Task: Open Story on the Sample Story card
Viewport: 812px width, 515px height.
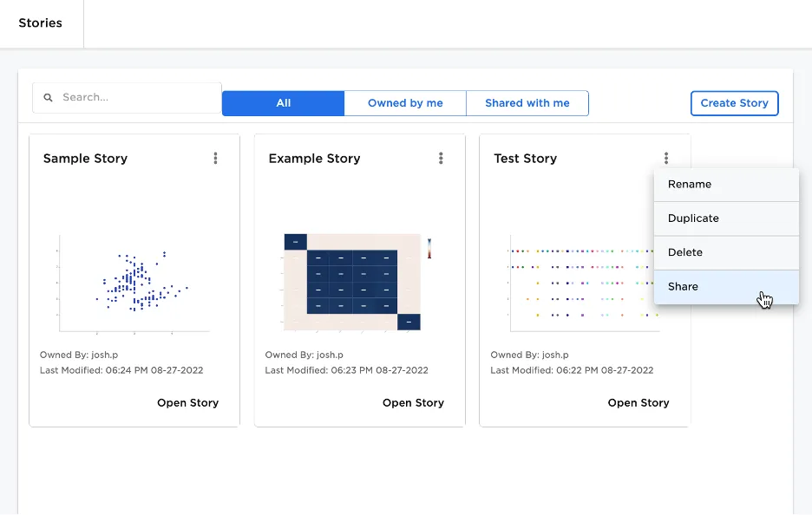Action: tap(187, 403)
